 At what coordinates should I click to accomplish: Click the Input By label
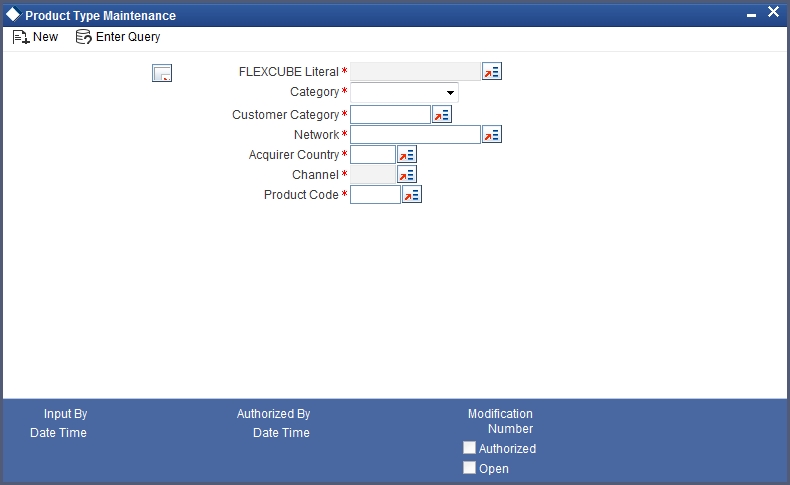pyautogui.click(x=65, y=414)
